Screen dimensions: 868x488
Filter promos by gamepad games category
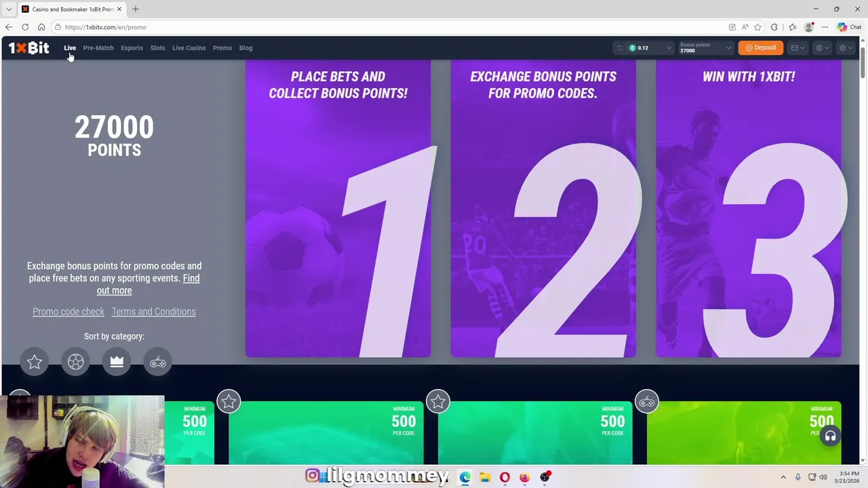[x=158, y=362]
